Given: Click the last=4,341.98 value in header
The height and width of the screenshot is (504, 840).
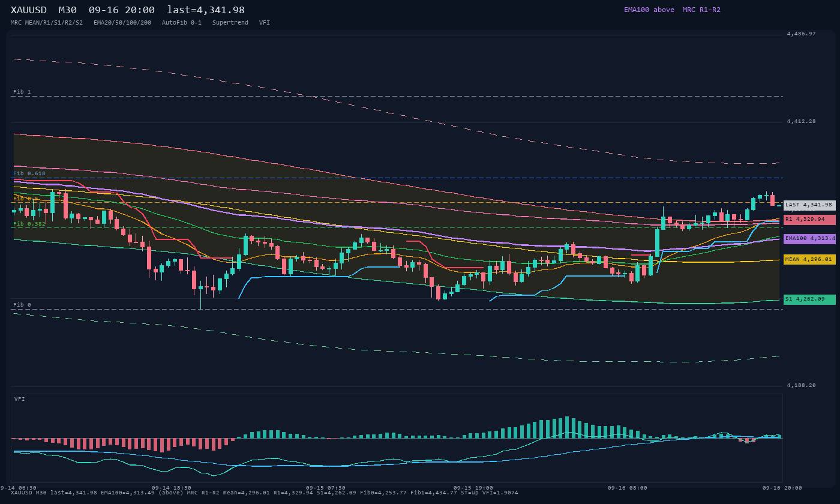Looking at the screenshot, I should pos(206,10).
